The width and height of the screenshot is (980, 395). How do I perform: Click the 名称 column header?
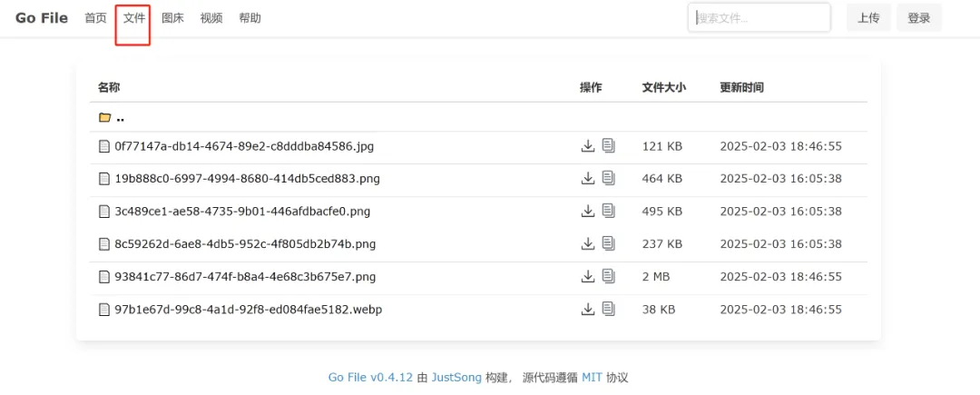109,87
